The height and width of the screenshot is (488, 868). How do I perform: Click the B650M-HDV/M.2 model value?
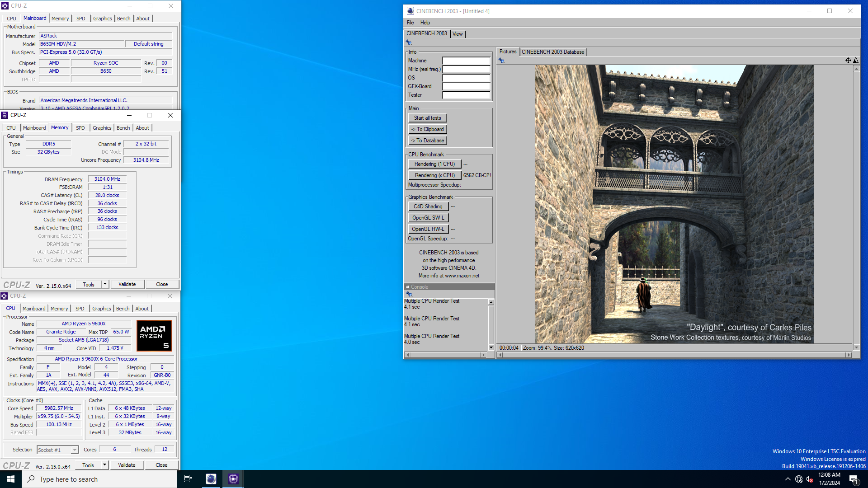click(82, 44)
